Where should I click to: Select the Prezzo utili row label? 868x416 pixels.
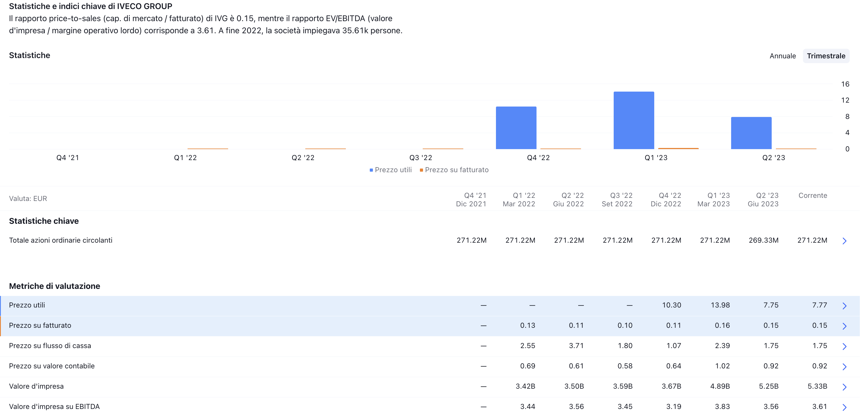point(27,305)
